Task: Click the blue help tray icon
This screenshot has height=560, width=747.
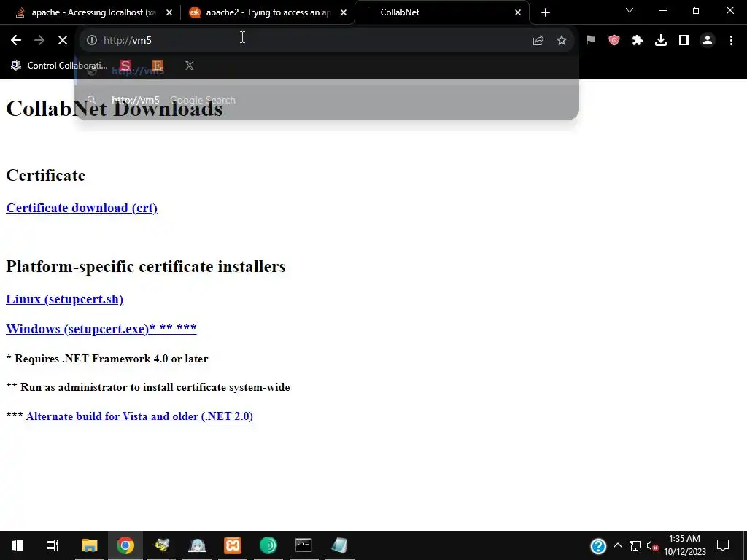Action: click(598, 545)
